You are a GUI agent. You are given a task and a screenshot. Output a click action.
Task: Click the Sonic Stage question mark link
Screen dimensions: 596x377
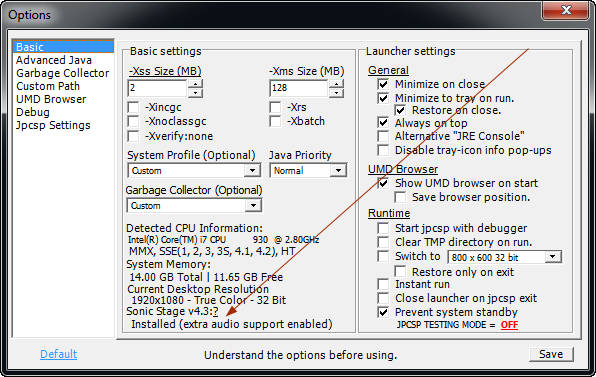[x=216, y=312]
